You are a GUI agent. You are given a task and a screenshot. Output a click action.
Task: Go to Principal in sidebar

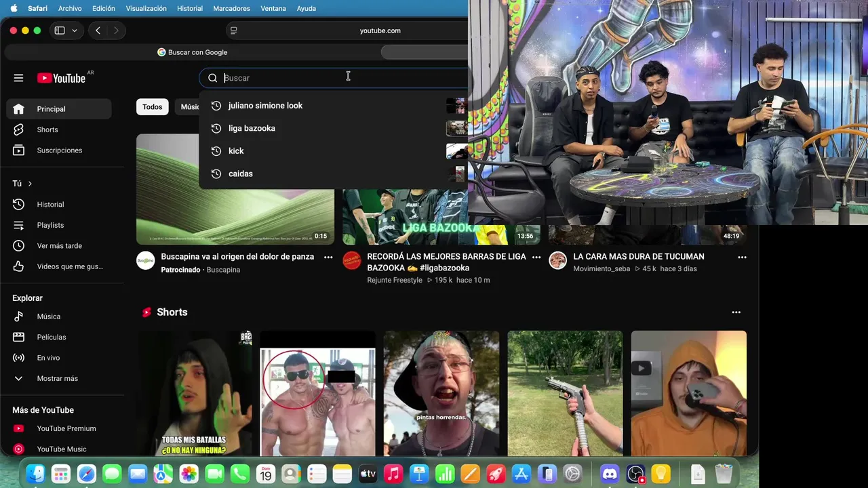pyautogui.click(x=58, y=109)
